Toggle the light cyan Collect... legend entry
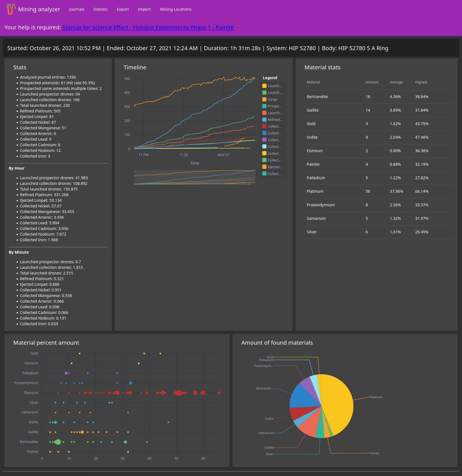462x476 pixels. pyautogui.click(x=272, y=147)
